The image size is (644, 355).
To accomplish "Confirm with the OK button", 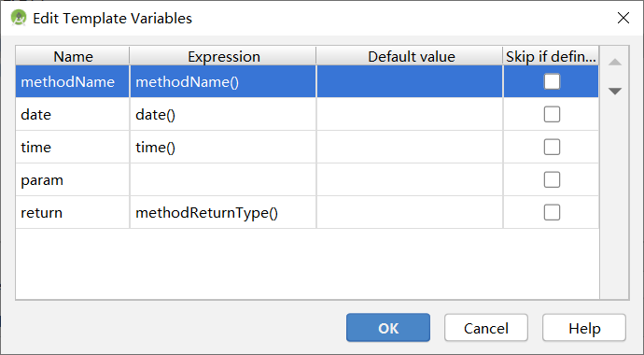I will pyautogui.click(x=388, y=328).
